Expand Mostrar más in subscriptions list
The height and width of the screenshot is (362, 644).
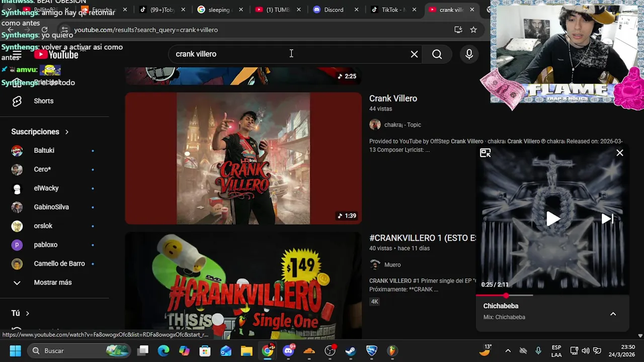pyautogui.click(x=54, y=283)
